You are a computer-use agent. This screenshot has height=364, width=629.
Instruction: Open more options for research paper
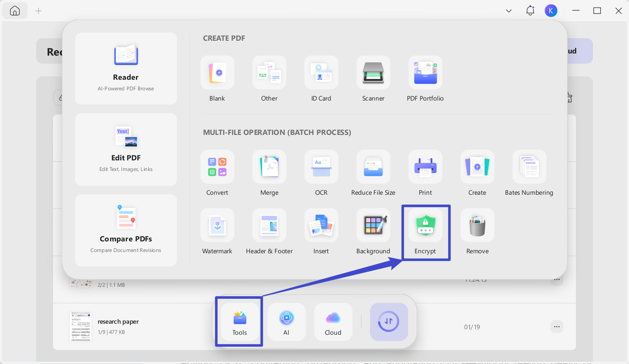pos(557,327)
